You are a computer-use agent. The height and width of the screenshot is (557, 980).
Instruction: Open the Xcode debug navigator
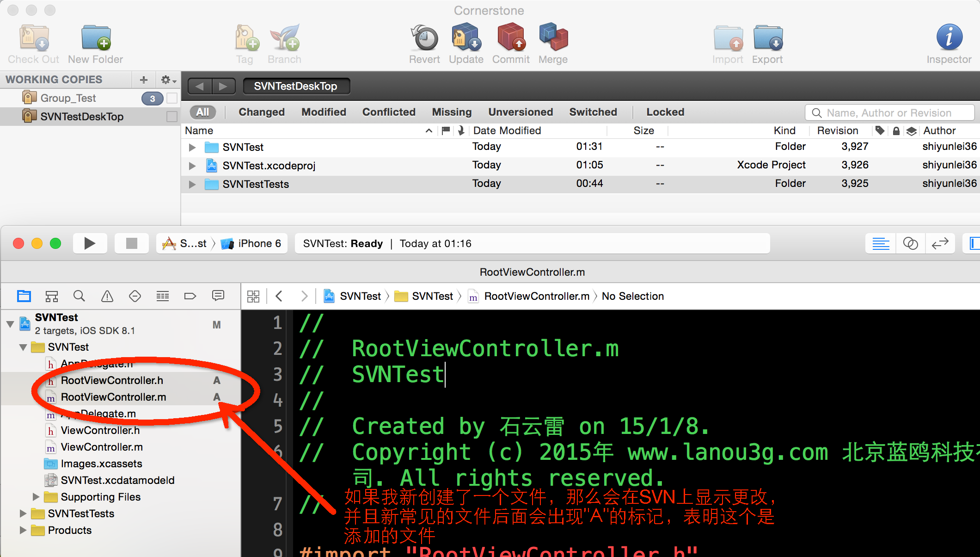tap(162, 296)
